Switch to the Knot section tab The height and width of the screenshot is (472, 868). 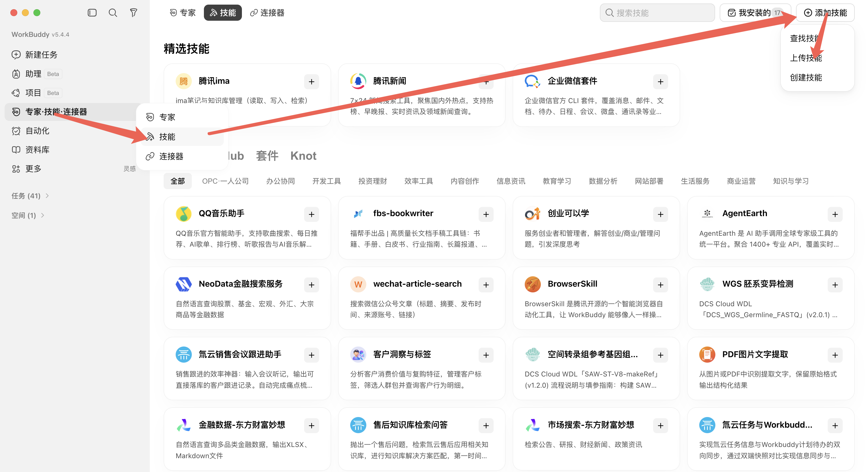click(x=303, y=156)
